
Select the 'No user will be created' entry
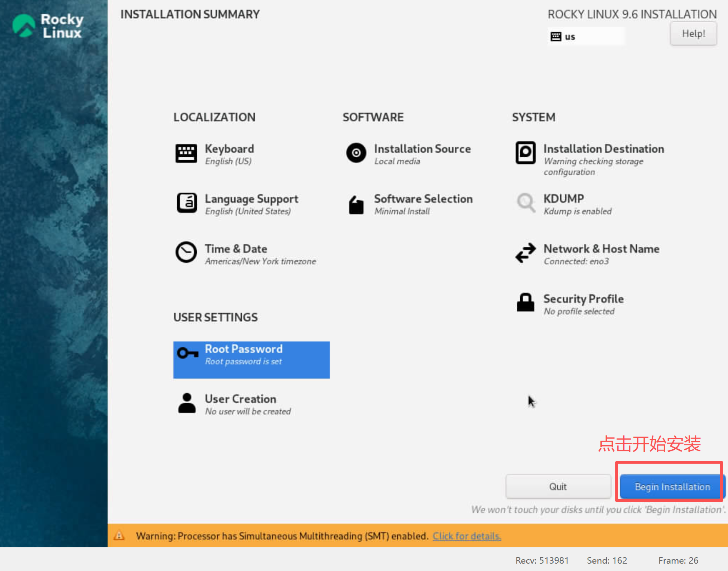tap(248, 412)
